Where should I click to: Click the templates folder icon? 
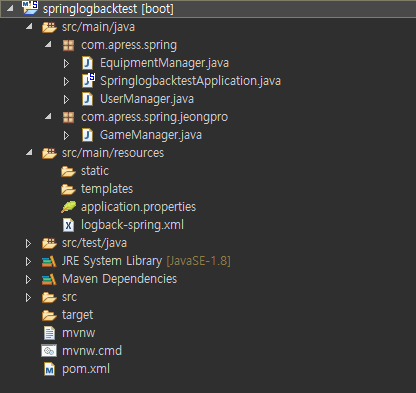(x=68, y=189)
